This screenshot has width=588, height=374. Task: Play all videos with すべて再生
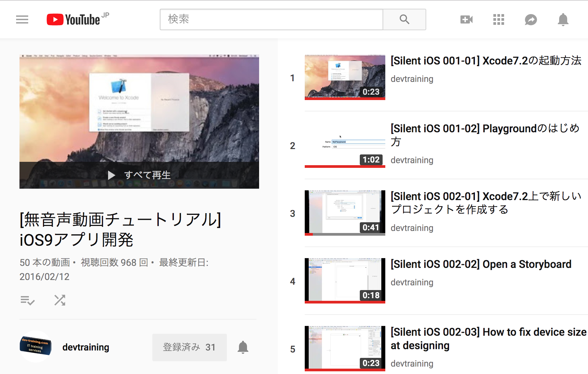click(x=139, y=175)
